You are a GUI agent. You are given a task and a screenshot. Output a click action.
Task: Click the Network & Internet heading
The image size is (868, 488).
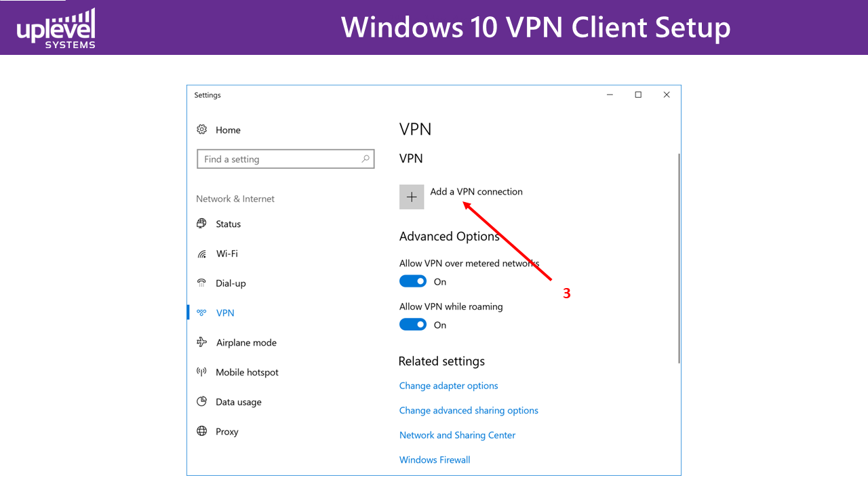[235, 199]
